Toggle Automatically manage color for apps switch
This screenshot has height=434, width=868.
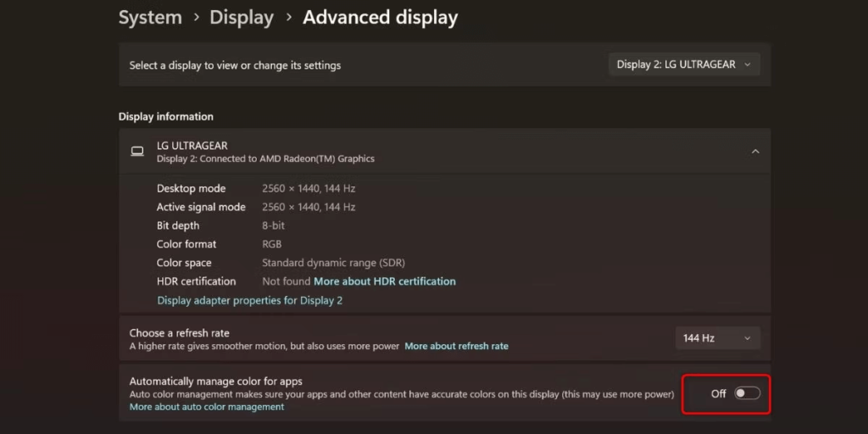[747, 393]
